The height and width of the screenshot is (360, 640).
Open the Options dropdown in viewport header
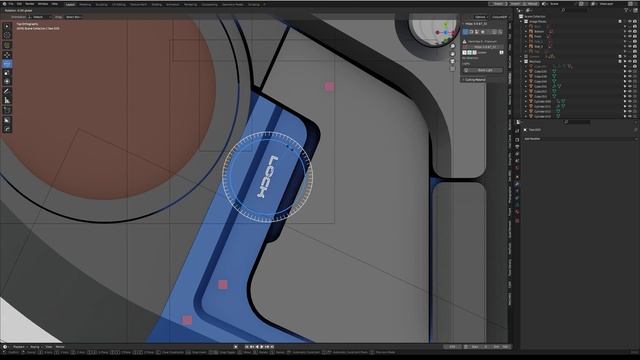point(480,17)
